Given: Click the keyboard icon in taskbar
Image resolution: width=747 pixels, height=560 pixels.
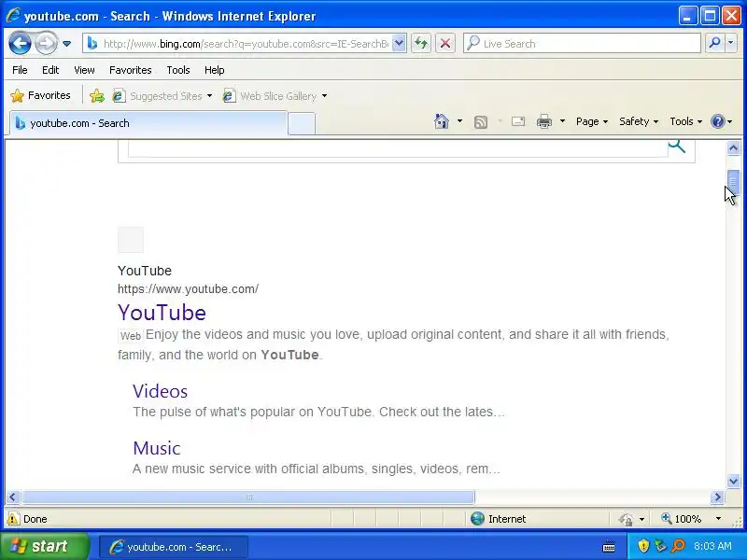Looking at the screenshot, I should click(609, 547).
